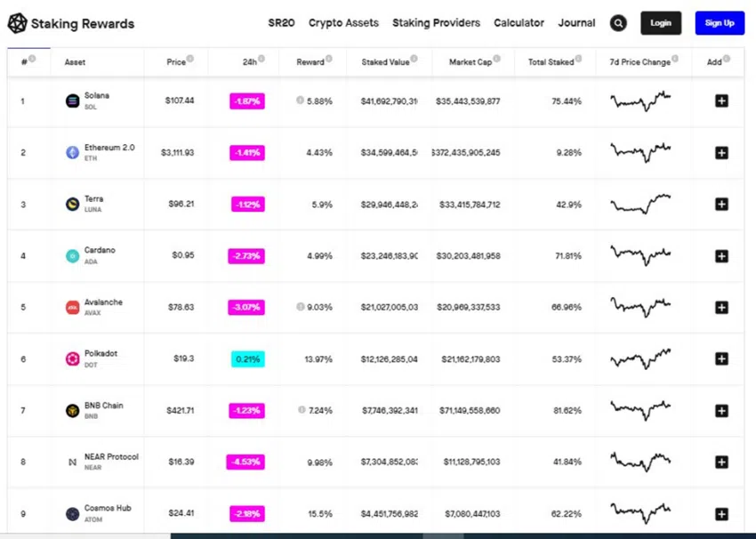Click Polkadot's green 0.21% badge
This screenshot has height=539, width=756.
coord(248,359)
